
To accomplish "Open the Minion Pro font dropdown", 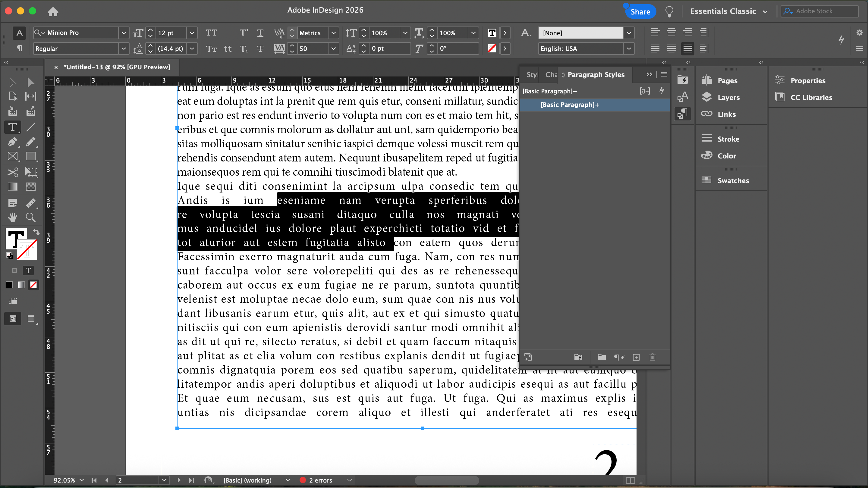I will click(124, 33).
